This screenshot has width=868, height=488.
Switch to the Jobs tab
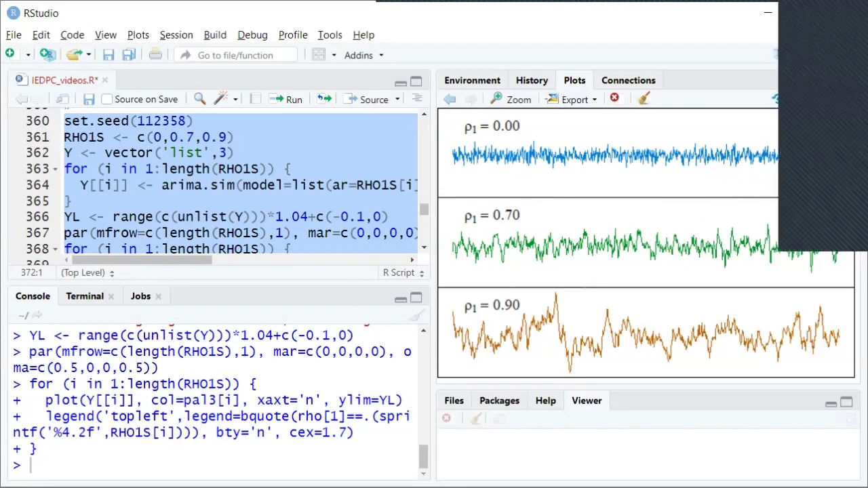coord(140,296)
